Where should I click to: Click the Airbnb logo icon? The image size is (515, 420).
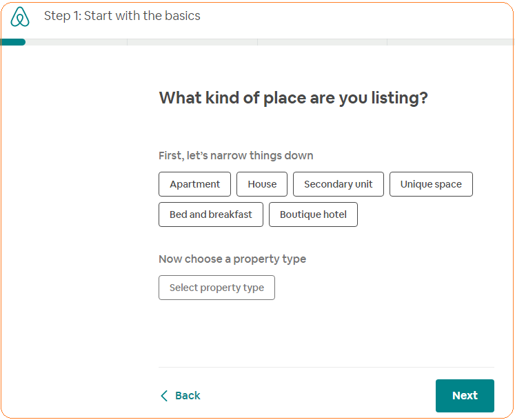[21, 17]
